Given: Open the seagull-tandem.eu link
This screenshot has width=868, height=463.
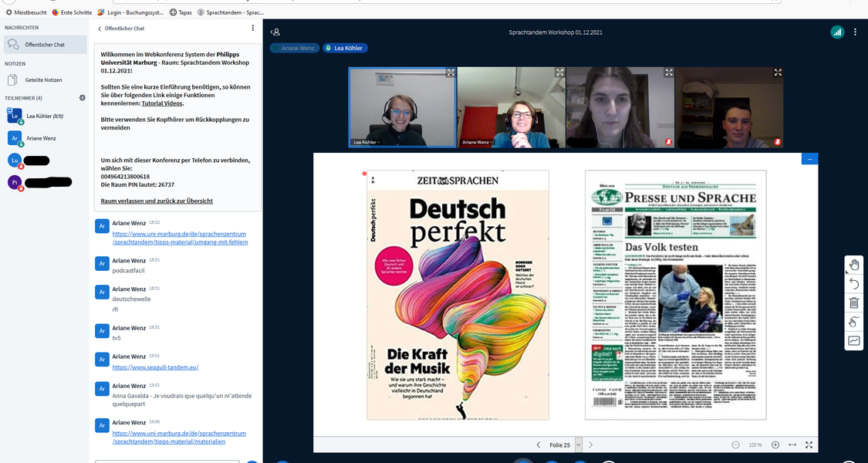Looking at the screenshot, I should [156, 367].
